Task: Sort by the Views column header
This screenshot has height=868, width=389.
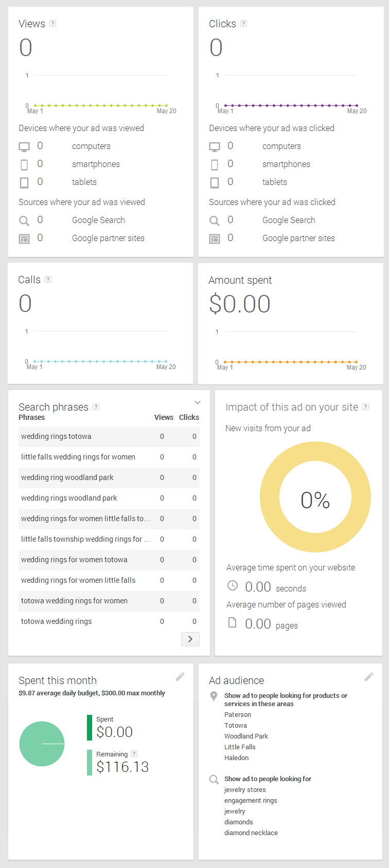Action: (x=164, y=417)
